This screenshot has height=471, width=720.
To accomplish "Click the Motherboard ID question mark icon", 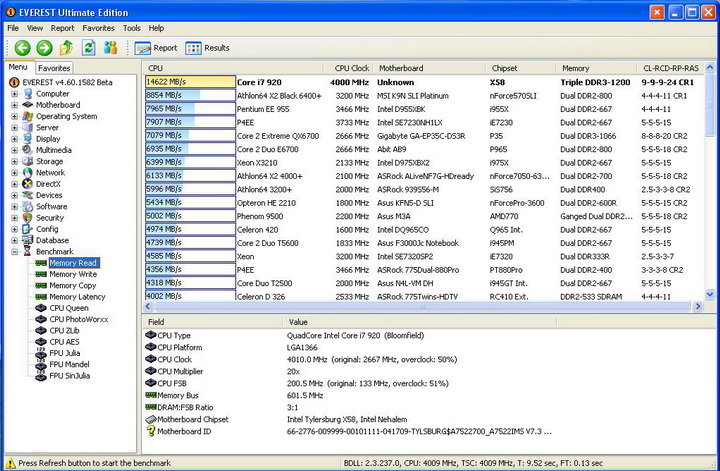I will point(151,431).
